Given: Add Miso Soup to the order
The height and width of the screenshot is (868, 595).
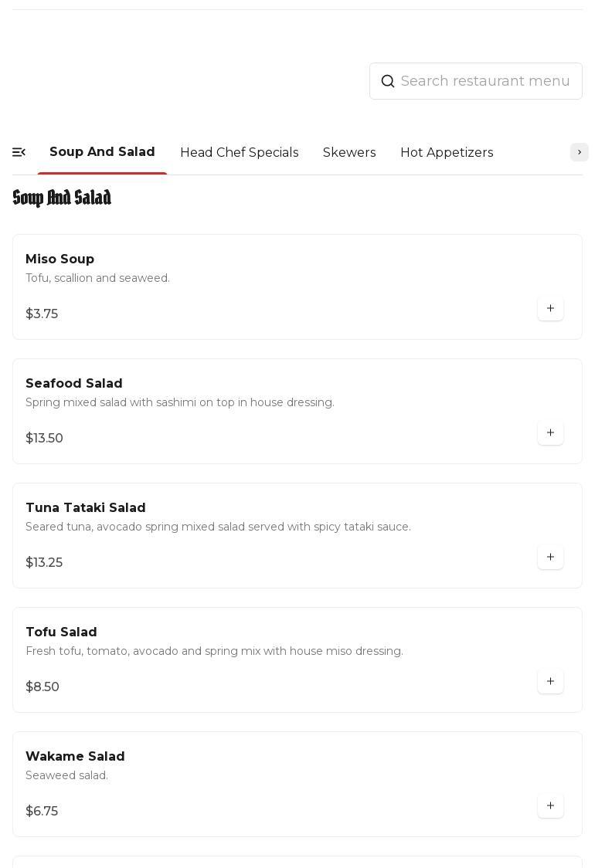Looking at the screenshot, I should [550, 309].
